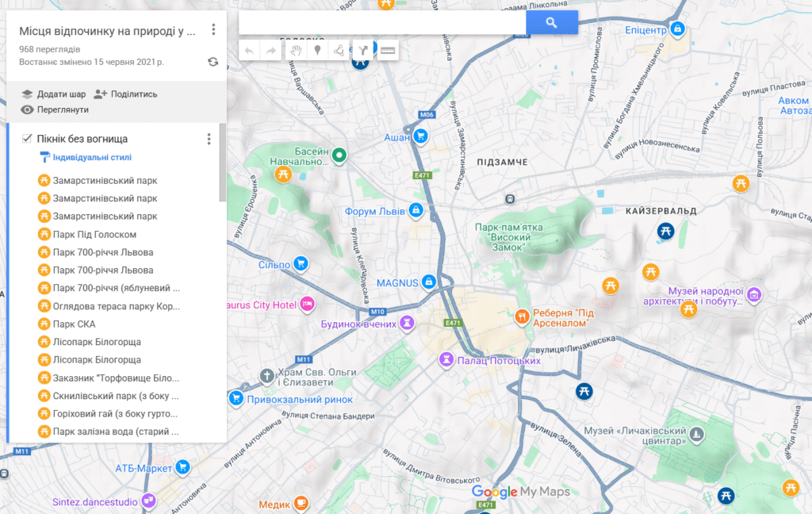The image size is (812, 514).
Task: Select second Лісопарк Білогорща item
Action: pos(97,359)
